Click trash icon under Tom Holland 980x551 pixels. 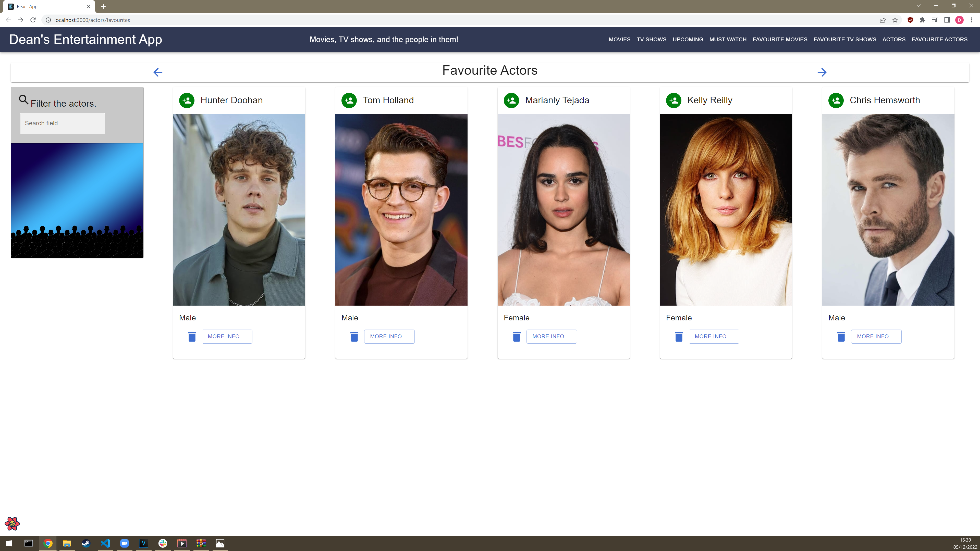pyautogui.click(x=354, y=336)
